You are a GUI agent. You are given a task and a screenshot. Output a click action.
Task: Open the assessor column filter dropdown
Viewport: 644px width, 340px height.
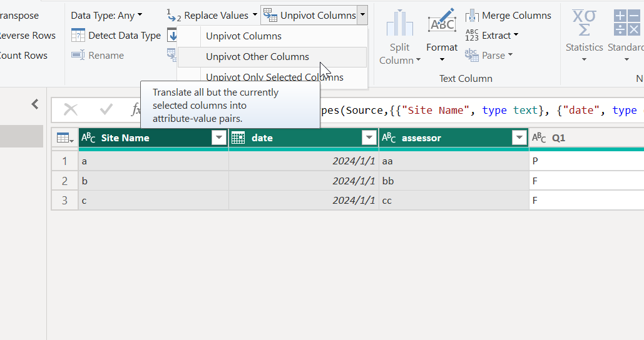click(x=519, y=137)
